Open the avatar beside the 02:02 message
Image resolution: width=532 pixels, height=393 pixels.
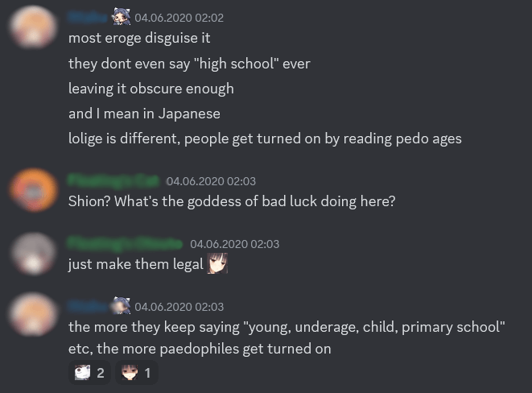point(33,27)
